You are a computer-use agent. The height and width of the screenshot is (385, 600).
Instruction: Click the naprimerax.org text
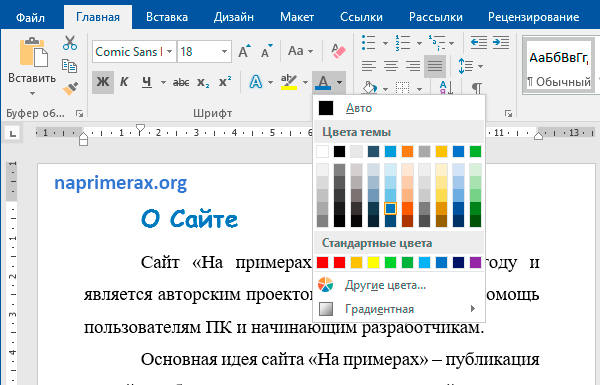121,183
